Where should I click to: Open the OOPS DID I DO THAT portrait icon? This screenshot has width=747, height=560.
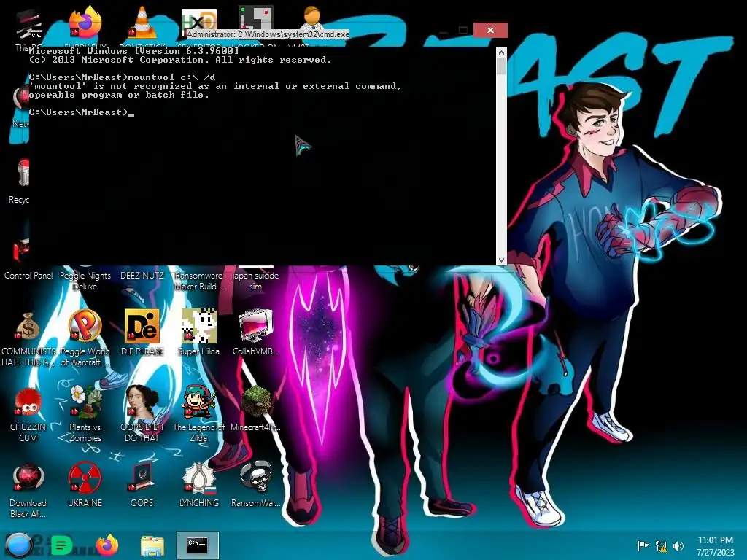[x=142, y=402]
